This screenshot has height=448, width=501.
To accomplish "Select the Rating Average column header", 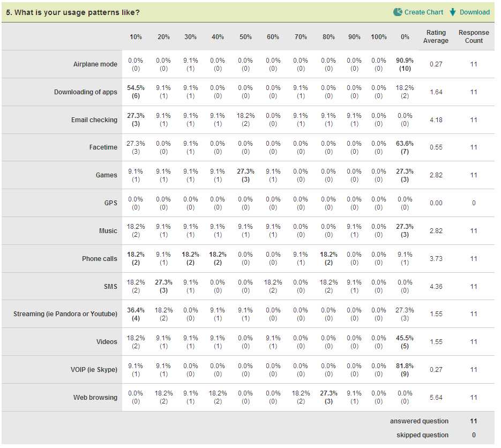I will click(x=436, y=36).
